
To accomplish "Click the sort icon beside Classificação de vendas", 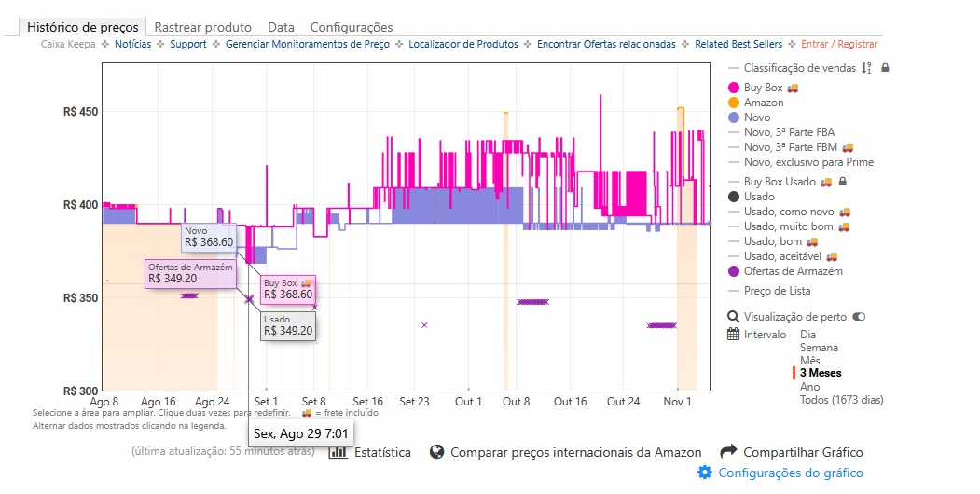I will coord(866,68).
